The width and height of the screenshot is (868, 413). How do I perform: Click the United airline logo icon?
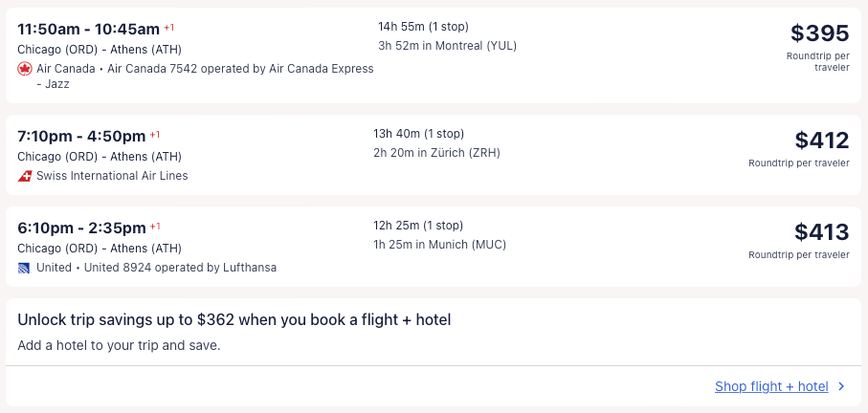click(25, 268)
